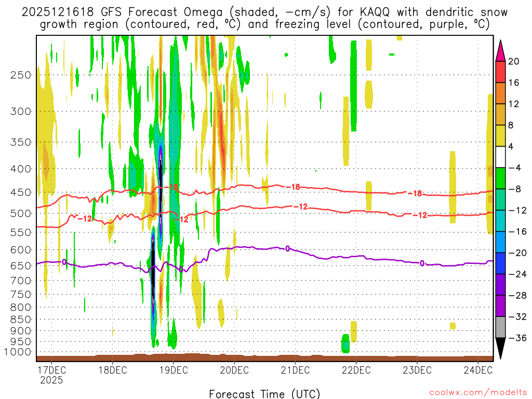Click the 21DEC time axis label
This screenshot has width=532, height=399.
[295, 370]
